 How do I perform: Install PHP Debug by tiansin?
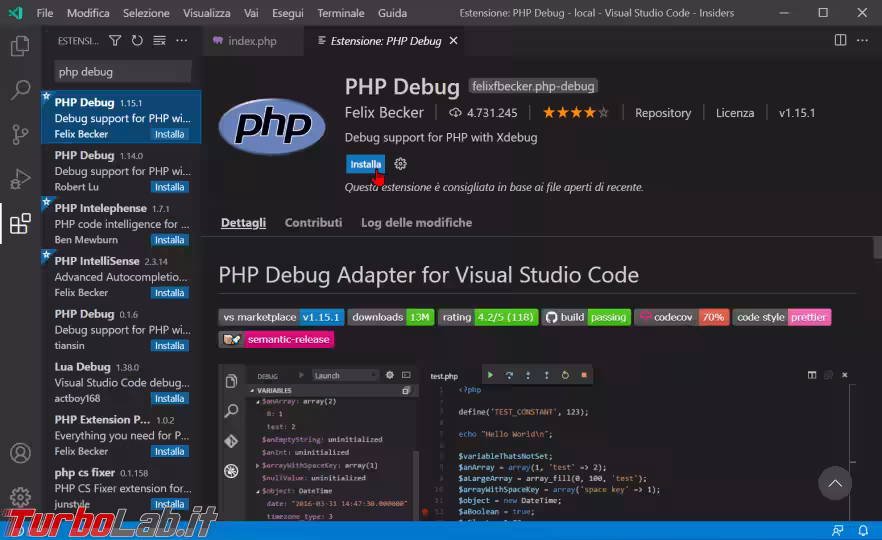click(169, 345)
